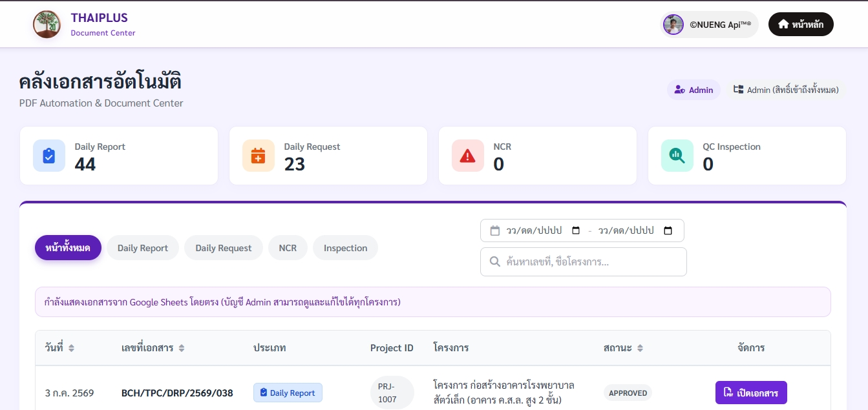Click the Admin role badge
Viewport: 868px width, 410px height.
click(693, 90)
